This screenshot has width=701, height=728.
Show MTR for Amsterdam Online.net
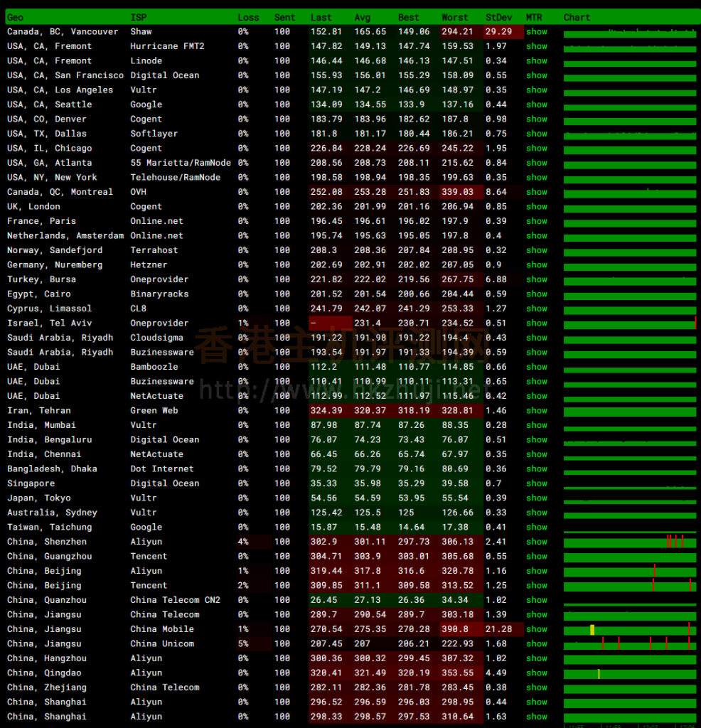pos(537,235)
